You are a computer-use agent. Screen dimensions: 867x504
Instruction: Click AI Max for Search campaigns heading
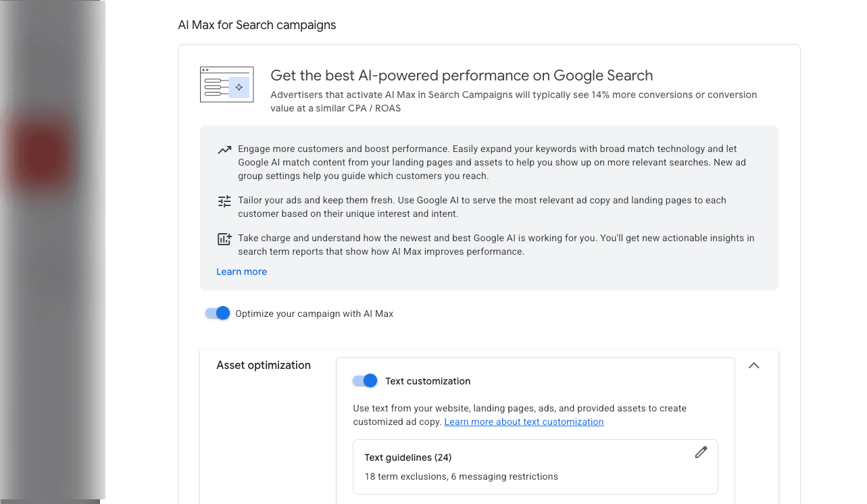coord(257,25)
